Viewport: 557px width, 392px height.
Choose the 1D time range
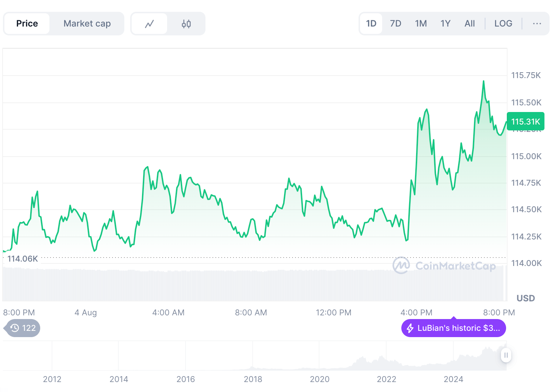click(x=371, y=24)
